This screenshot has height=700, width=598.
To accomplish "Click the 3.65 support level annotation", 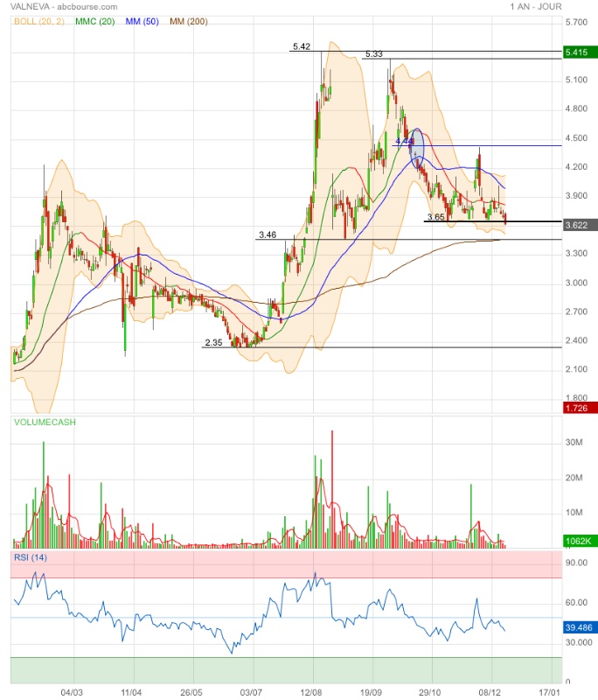I will (x=435, y=217).
